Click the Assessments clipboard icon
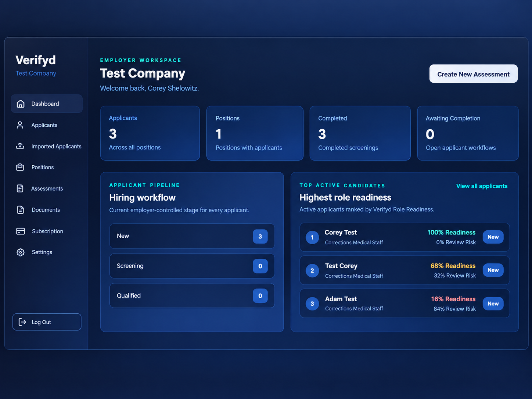Image resolution: width=532 pixels, height=399 pixels. [x=20, y=188]
